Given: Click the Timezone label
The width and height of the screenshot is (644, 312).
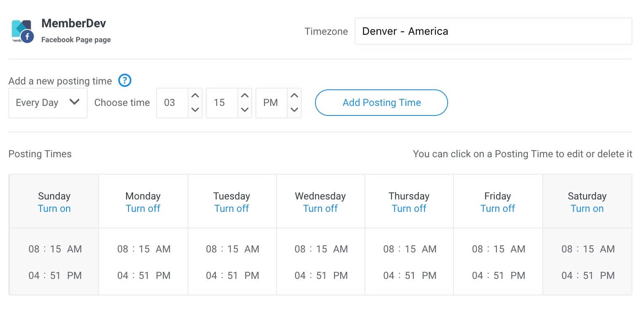Looking at the screenshot, I should [x=326, y=31].
